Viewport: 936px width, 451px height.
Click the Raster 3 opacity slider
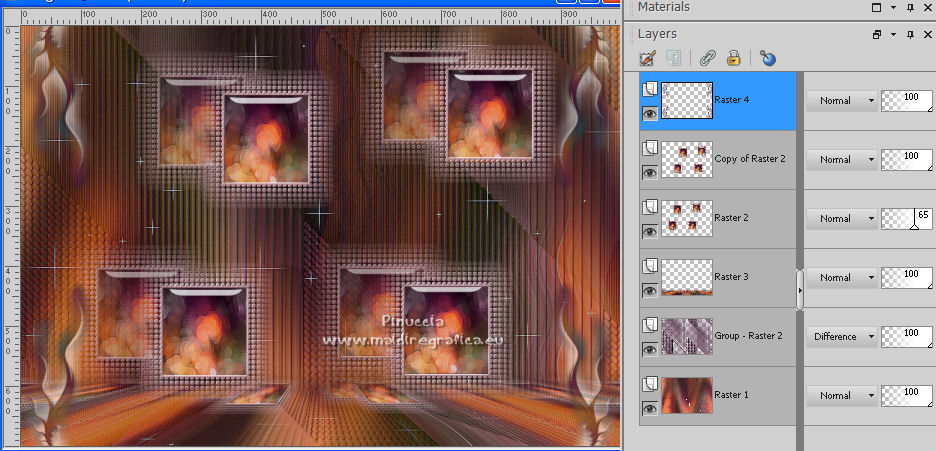(907, 277)
